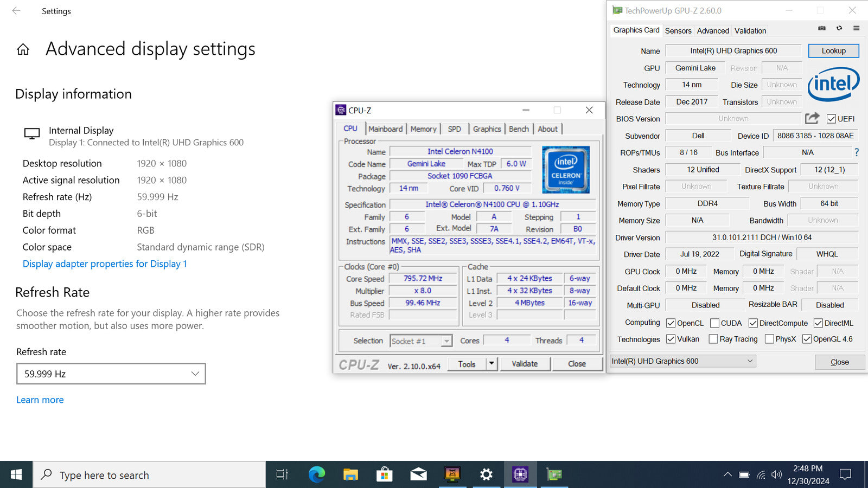The height and width of the screenshot is (488, 868).
Task: Toggle the Vulkan checkbox
Action: (x=671, y=339)
